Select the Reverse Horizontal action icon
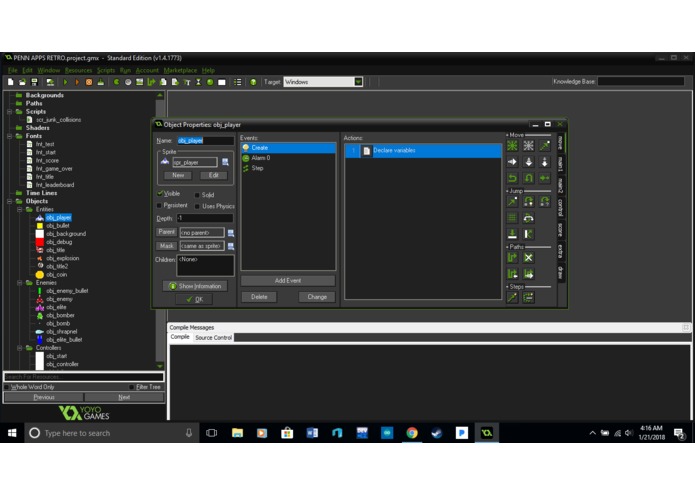This screenshot has width=695, height=494. [x=512, y=178]
